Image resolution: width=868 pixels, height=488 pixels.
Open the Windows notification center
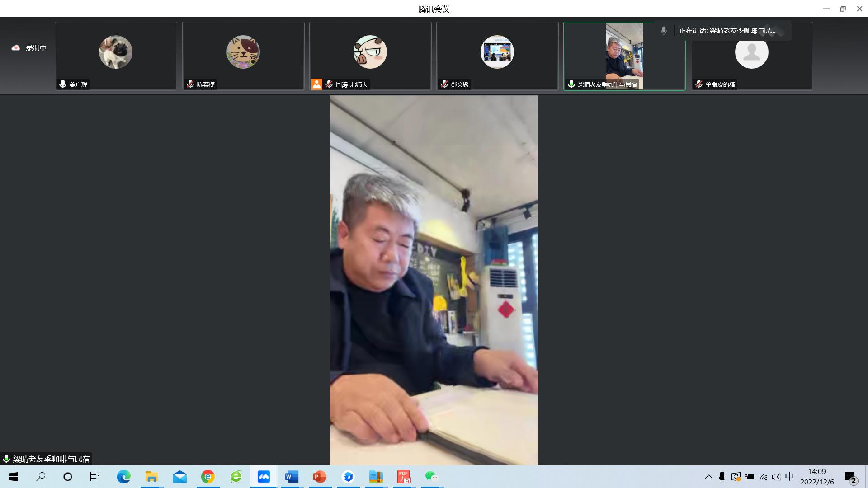(850, 477)
